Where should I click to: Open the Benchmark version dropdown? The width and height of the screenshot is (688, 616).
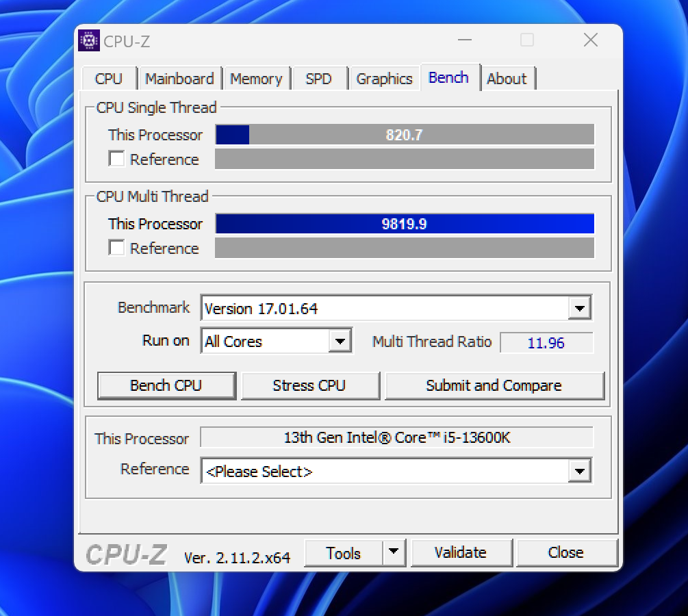[x=396, y=308]
